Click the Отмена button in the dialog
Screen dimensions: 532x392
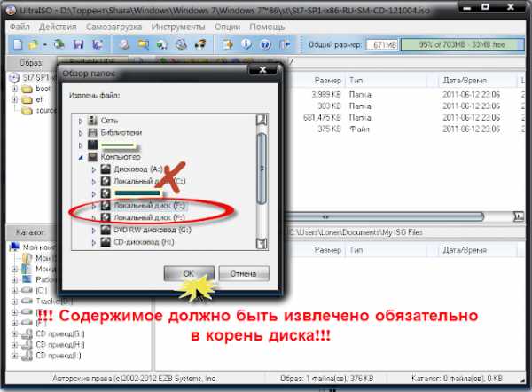[244, 273]
